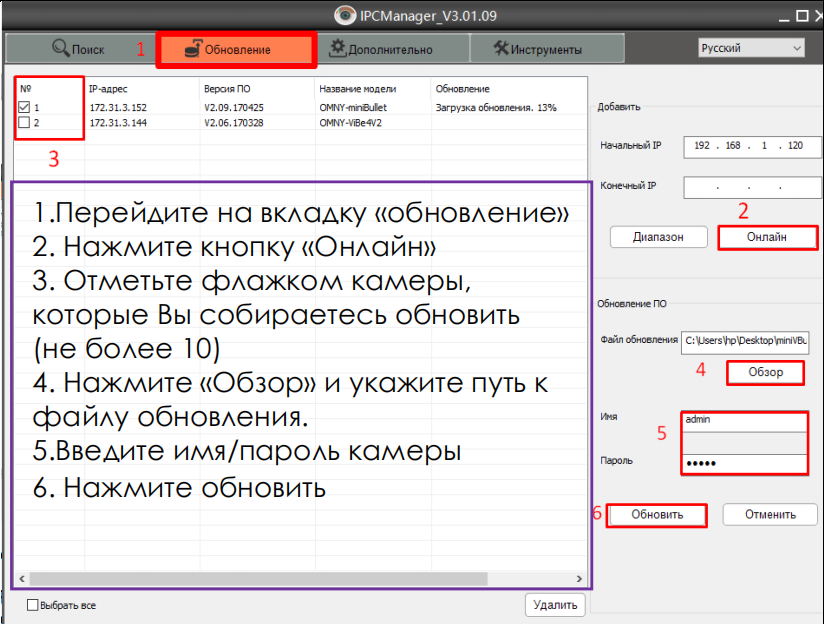Click the Конечный IP address field
This screenshot has width=824, height=624.
pyautogui.click(x=752, y=186)
